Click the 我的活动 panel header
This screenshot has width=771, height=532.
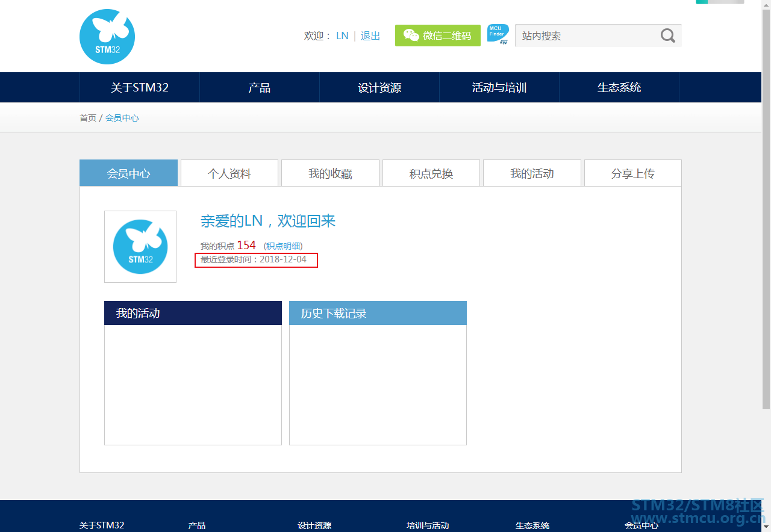(x=193, y=313)
